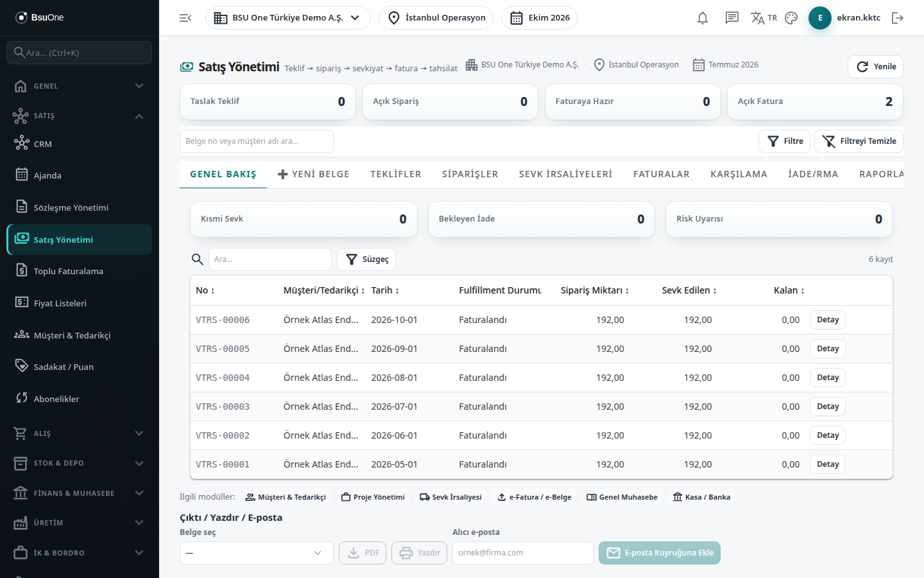Open the messages chat icon
This screenshot has width=924, height=578.
tap(732, 18)
